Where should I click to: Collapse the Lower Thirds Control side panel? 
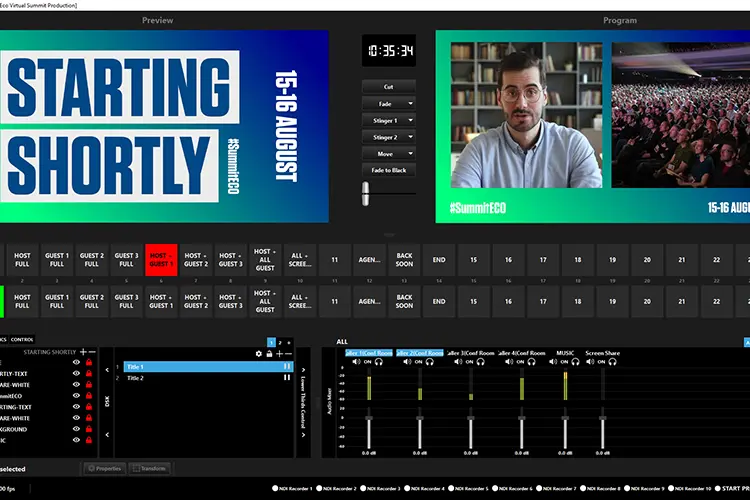303,402
